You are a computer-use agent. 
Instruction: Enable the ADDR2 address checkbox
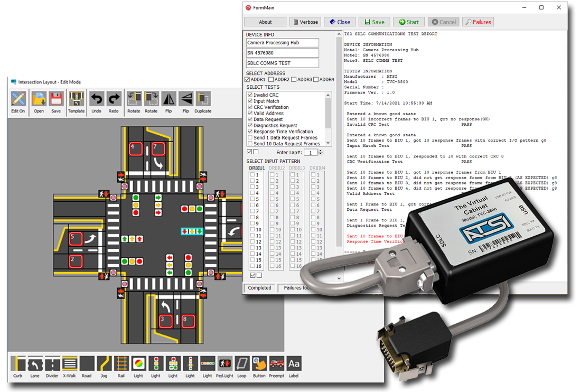point(271,80)
